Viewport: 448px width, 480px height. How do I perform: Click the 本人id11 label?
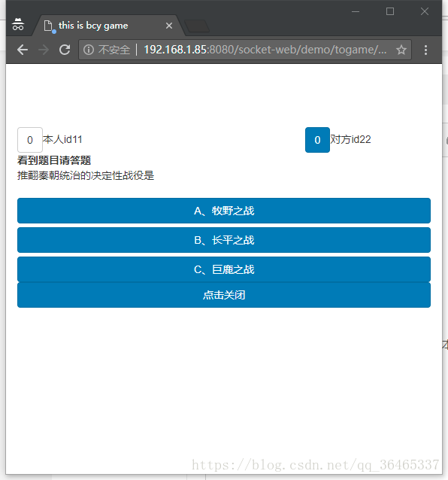click(62, 140)
